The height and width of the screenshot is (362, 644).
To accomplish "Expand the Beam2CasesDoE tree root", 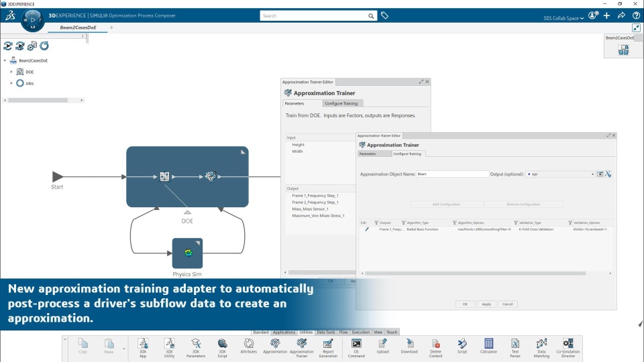I will (5, 60).
